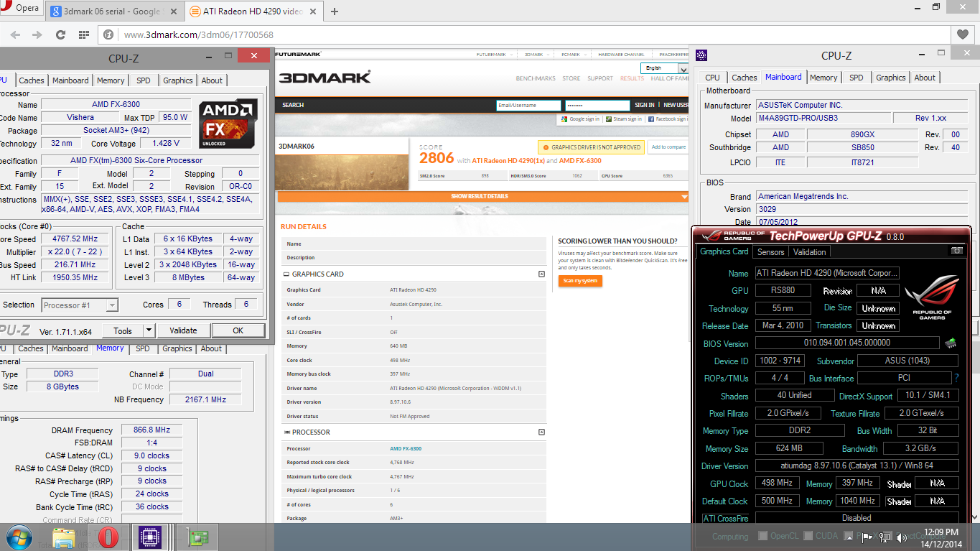980x551 pixels.
Task: Close the '3dmark 06 serial - Google' tab
Action: pos(173,11)
